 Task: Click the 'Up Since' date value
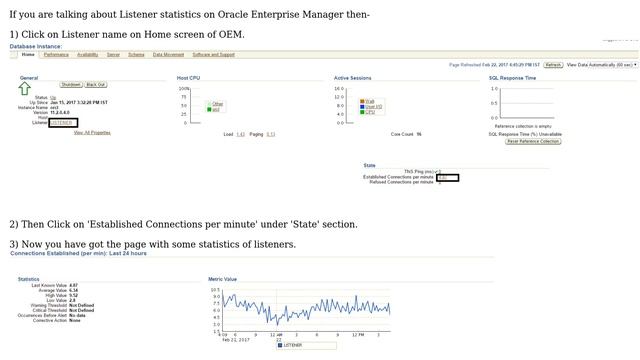click(x=79, y=102)
